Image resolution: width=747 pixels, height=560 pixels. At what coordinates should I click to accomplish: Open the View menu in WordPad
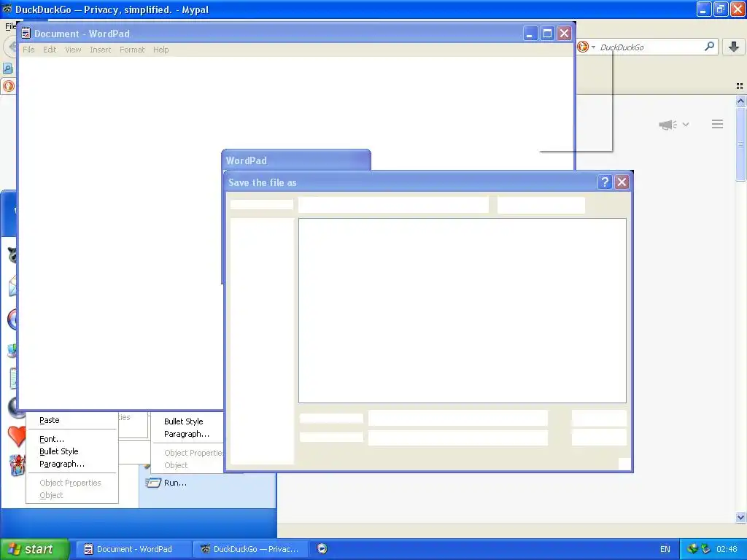pyautogui.click(x=73, y=50)
